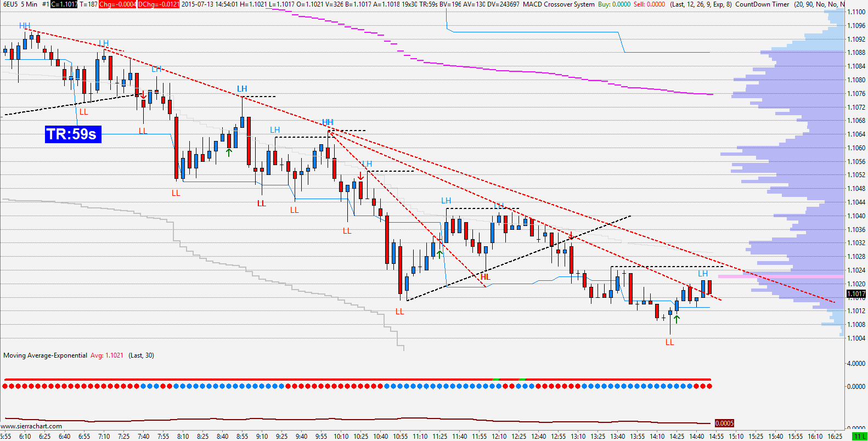Click the red DChg=-0.0121 daily change readout
868x441 pixels.
point(159,4)
